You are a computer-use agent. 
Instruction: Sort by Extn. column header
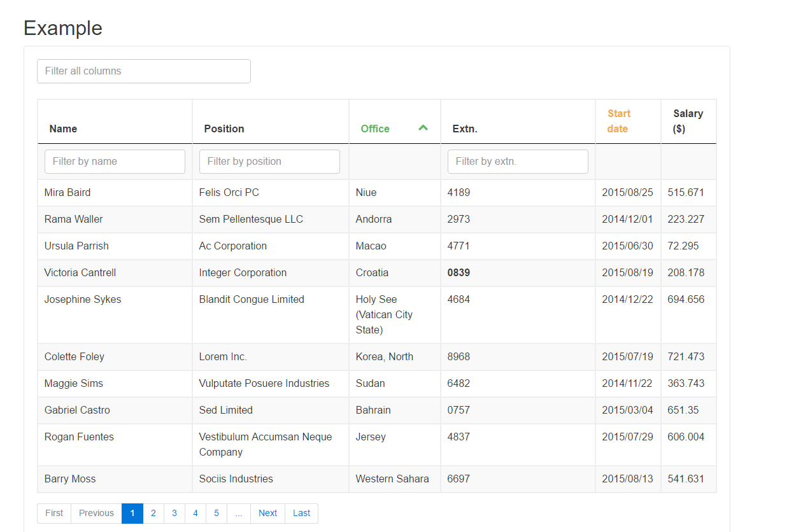[465, 129]
